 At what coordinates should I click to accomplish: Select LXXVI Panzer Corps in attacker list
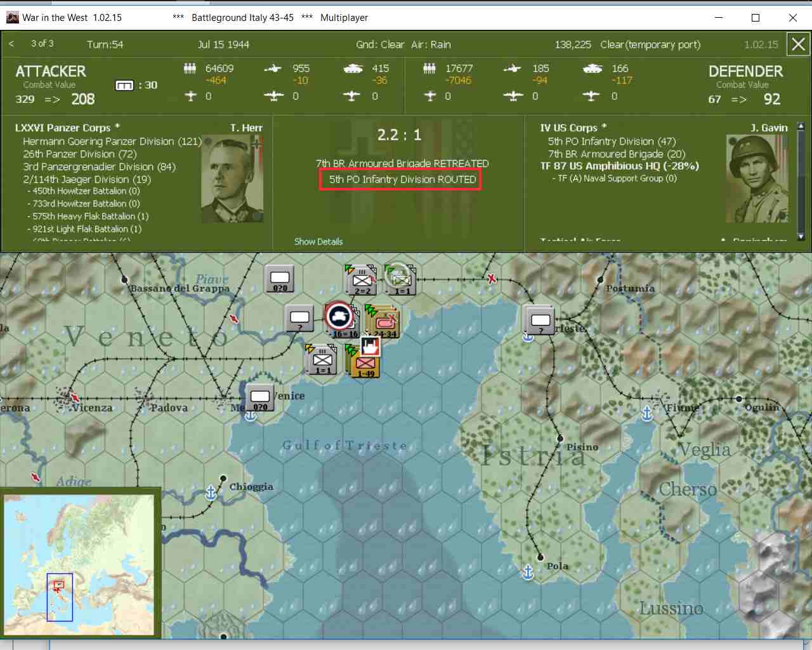(x=67, y=128)
